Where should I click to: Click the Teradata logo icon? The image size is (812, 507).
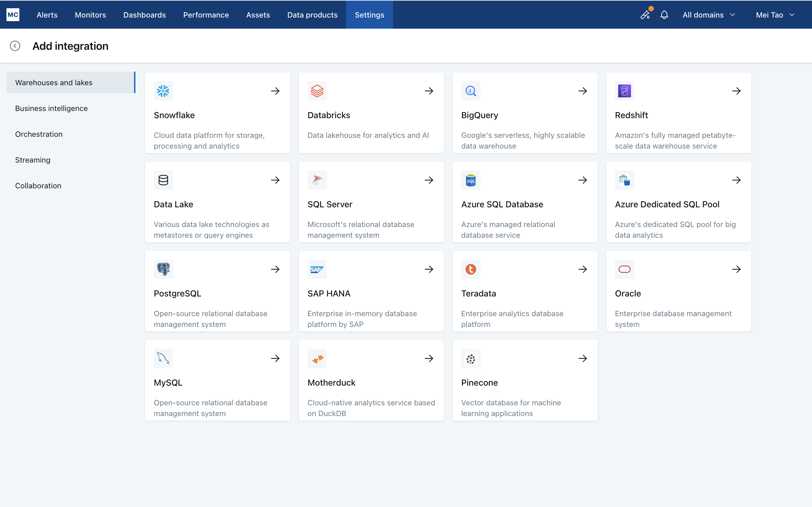pos(471,269)
